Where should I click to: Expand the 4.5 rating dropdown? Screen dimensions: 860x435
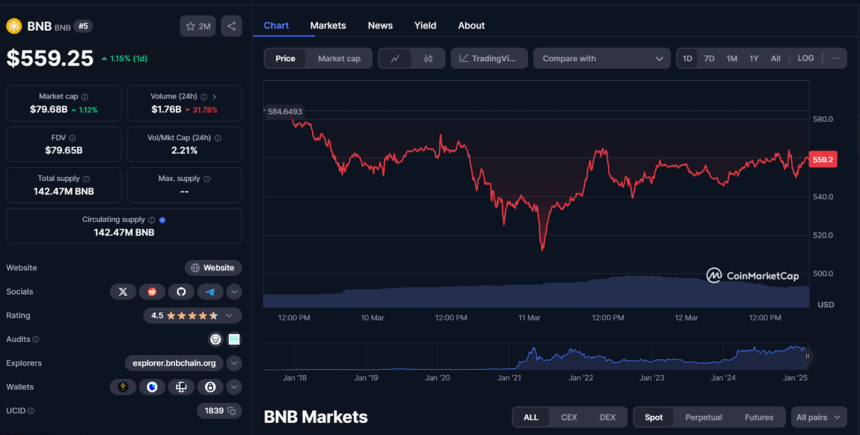193,316
